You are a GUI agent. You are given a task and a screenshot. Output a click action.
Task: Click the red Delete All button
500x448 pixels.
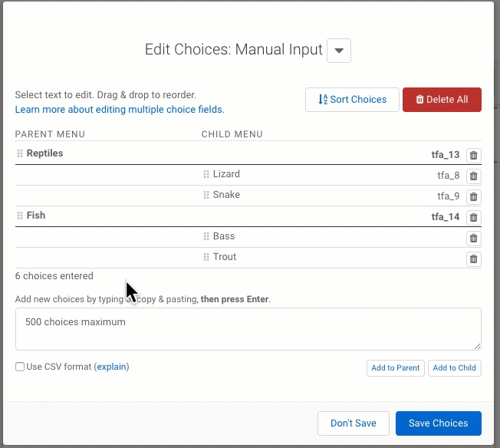442,100
